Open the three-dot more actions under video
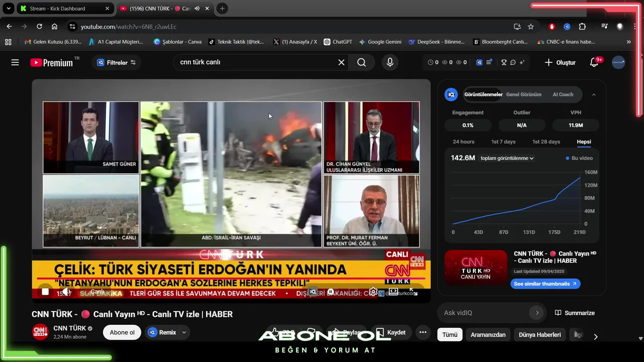The width and height of the screenshot is (644, 362). coord(423,332)
